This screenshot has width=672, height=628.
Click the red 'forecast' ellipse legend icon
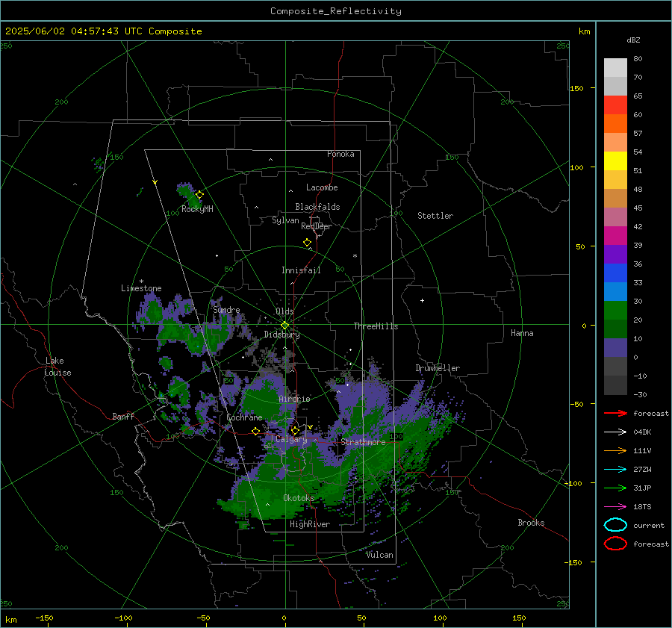pos(615,544)
